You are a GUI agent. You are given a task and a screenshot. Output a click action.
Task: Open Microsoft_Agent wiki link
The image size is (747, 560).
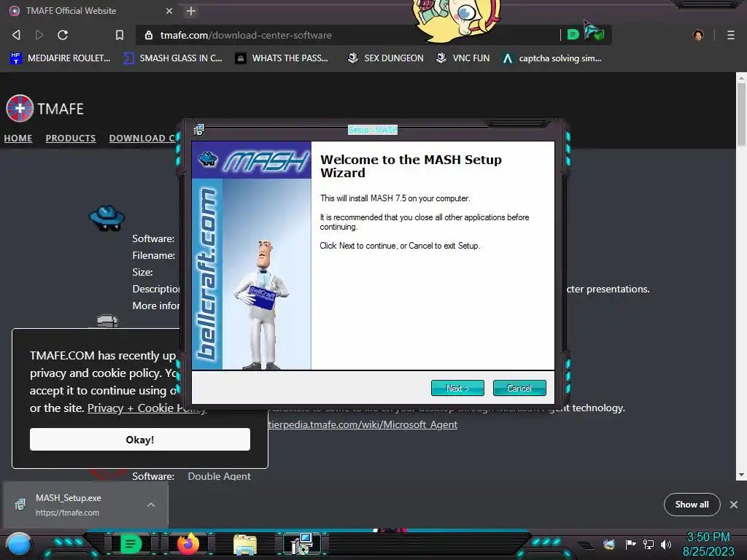tap(363, 424)
